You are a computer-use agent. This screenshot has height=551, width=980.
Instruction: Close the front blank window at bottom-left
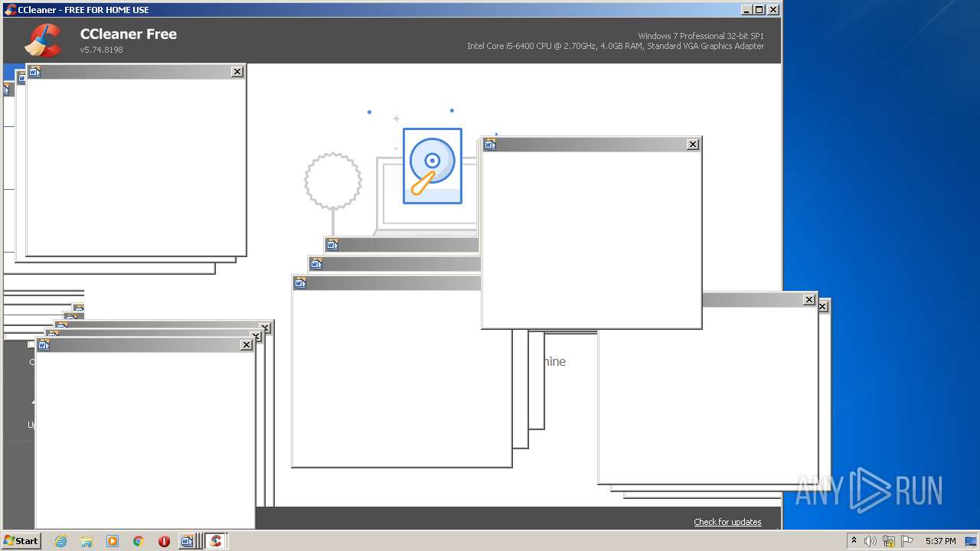coord(247,345)
